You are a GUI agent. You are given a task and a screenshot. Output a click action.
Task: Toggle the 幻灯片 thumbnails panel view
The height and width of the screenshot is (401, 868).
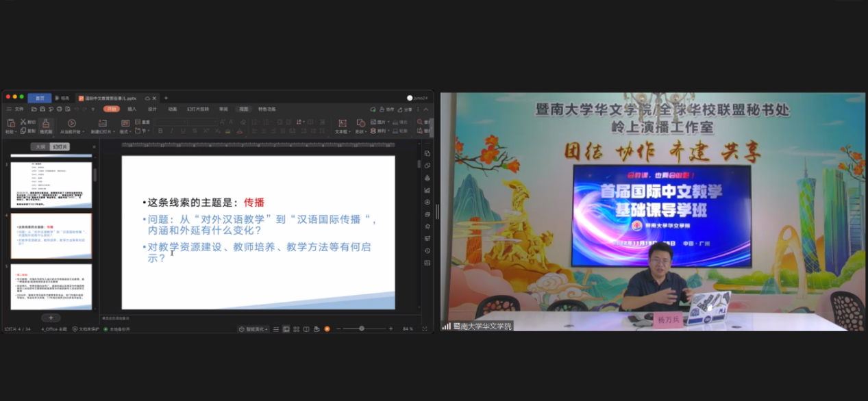(x=60, y=146)
